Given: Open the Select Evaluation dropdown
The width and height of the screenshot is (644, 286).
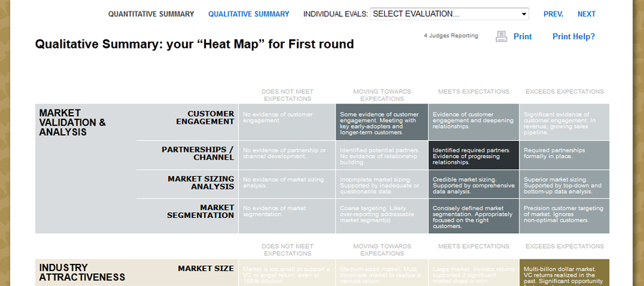Looking at the screenshot, I should [449, 14].
